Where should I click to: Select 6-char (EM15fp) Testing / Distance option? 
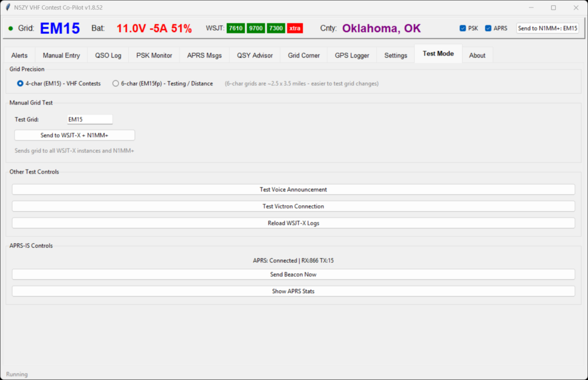[x=116, y=83]
